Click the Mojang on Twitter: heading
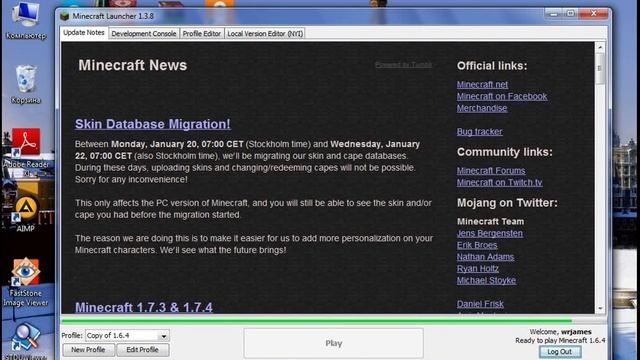640x360 pixels. point(507,203)
